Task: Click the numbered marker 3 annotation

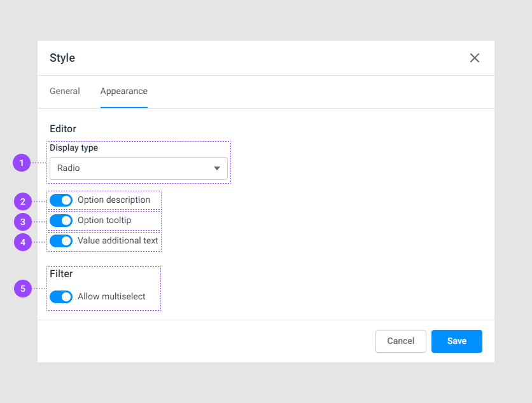Action: [23, 222]
